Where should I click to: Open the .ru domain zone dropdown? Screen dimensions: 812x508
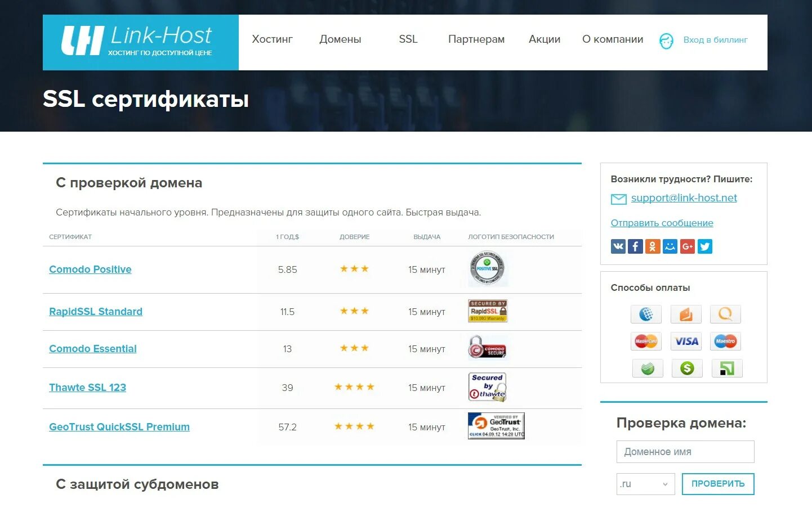click(645, 484)
